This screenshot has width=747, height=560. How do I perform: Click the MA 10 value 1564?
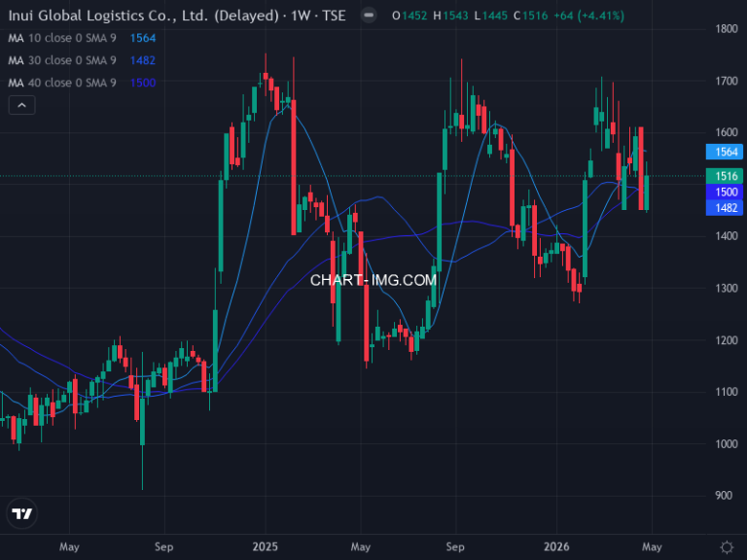(143, 38)
